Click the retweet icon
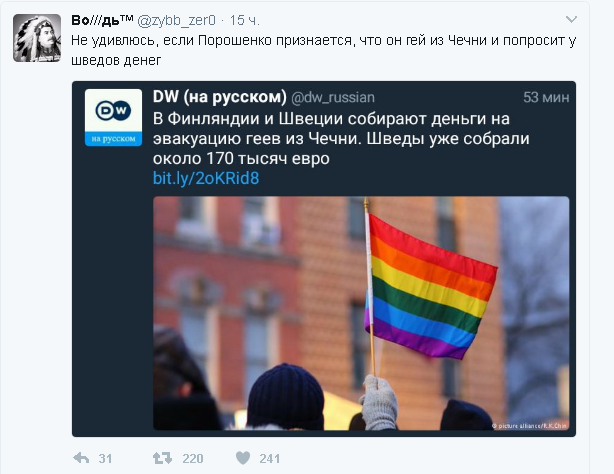 [162, 458]
